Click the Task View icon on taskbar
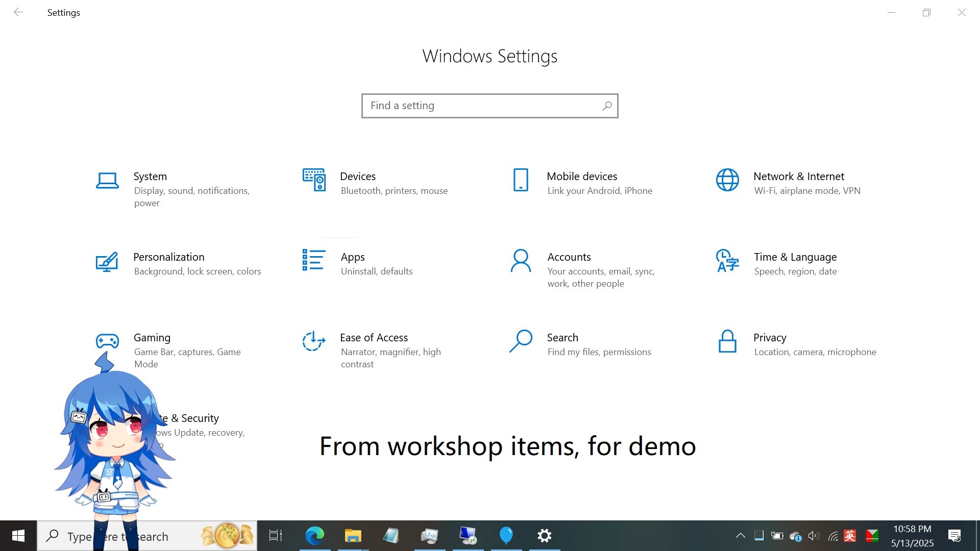This screenshot has height=551, width=980. coord(276,536)
